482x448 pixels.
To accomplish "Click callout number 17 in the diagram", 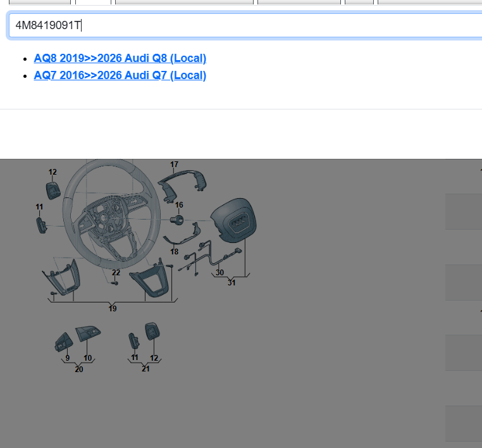I will pyautogui.click(x=174, y=165).
